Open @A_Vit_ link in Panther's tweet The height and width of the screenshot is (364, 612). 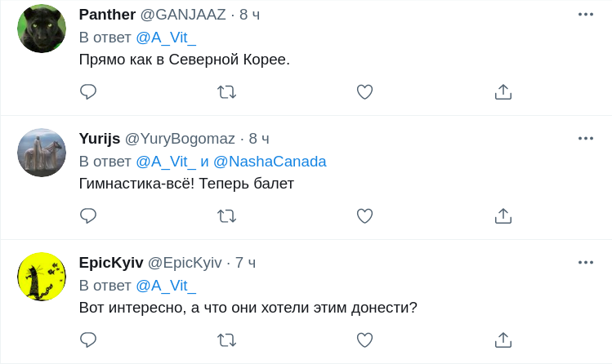coord(166,38)
